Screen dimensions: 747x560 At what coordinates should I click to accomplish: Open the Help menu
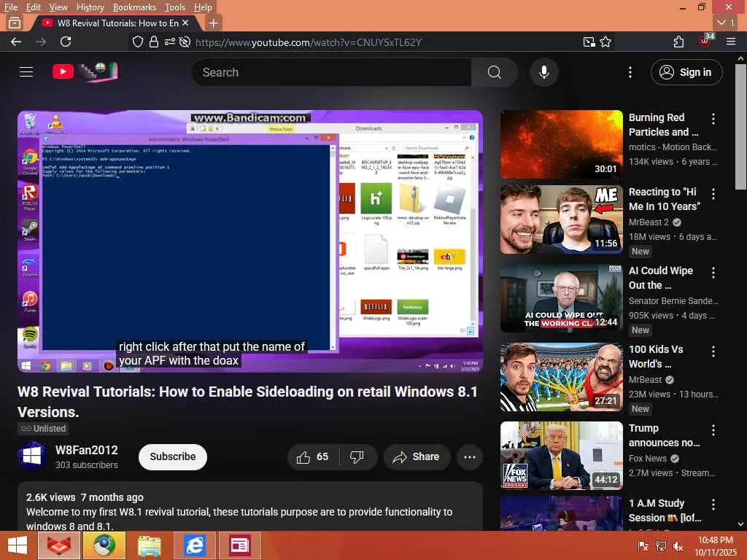pyautogui.click(x=203, y=7)
